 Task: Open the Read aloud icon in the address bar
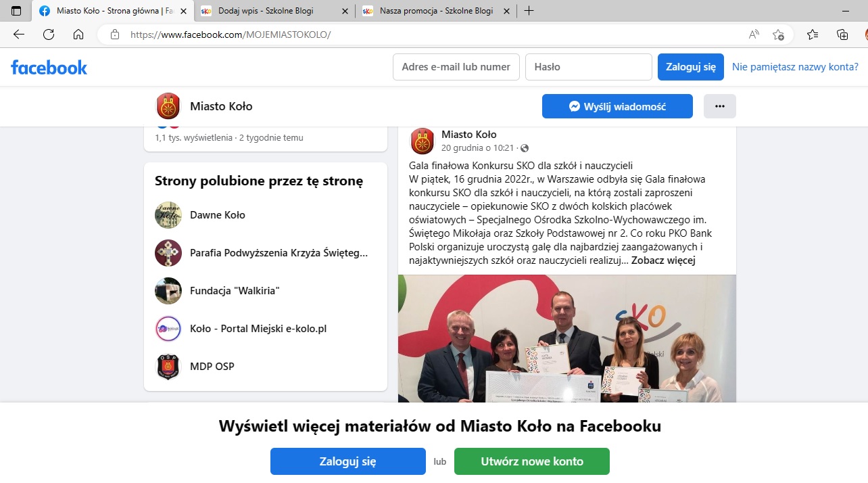point(754,34)
